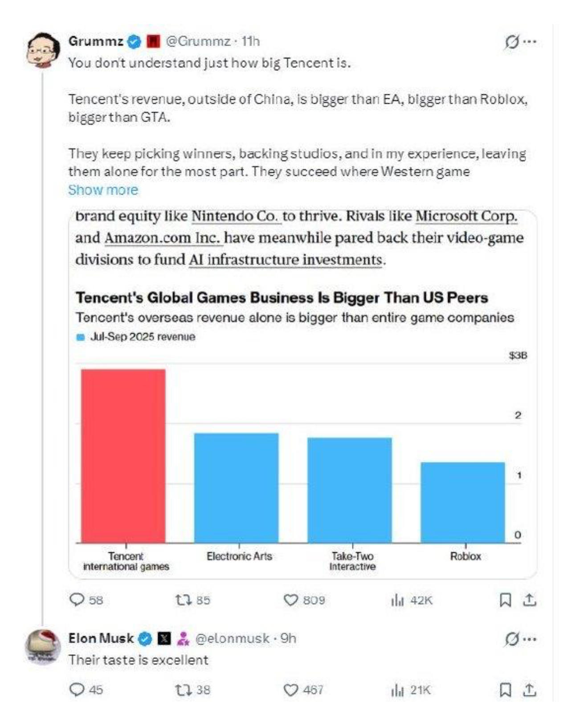Open the @elonmusk handle link

point(232,638)
